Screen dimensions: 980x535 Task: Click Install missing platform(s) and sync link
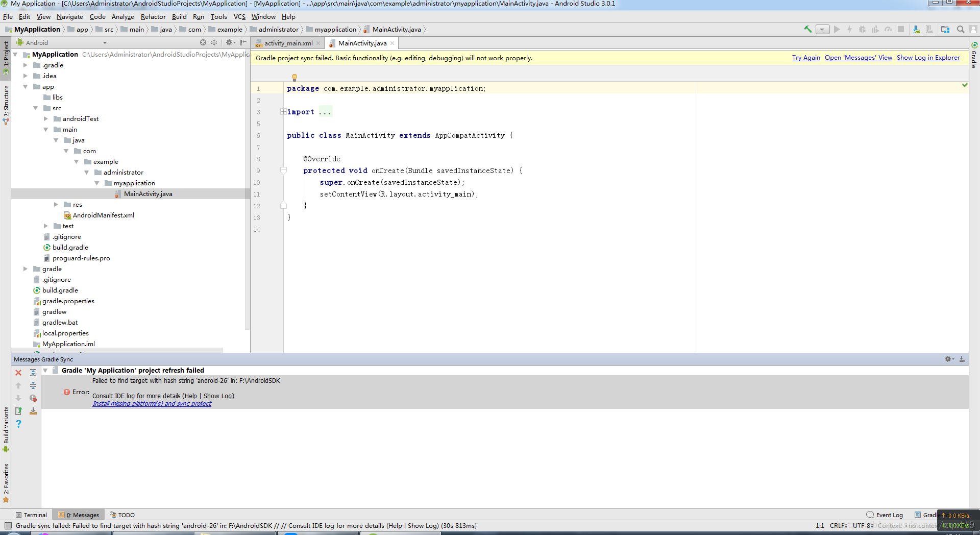pyautogui.click(x=152, y=404)
